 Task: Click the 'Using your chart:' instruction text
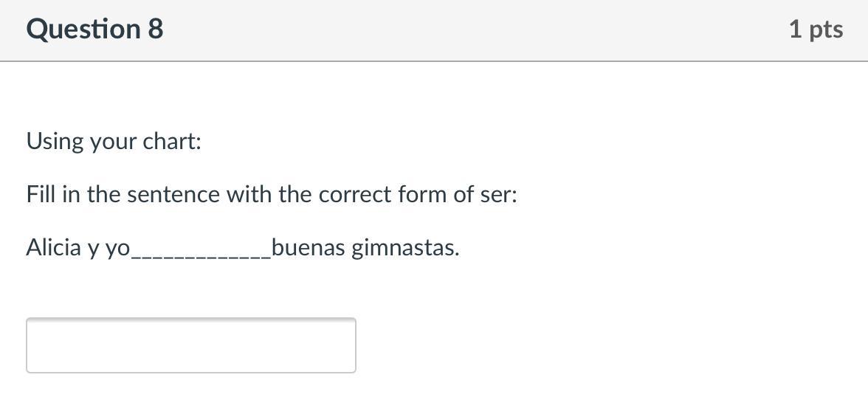[114, 141]
